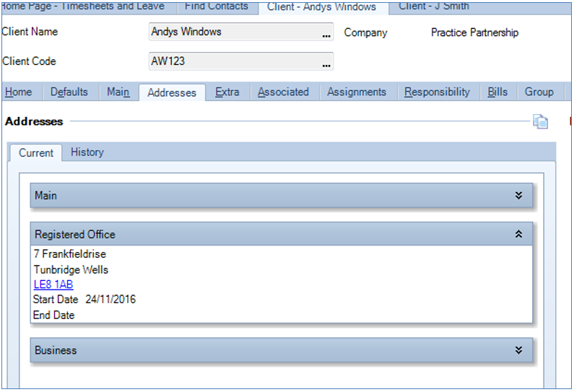
Task: Open the Defaults tab
Action: point(69,92)
